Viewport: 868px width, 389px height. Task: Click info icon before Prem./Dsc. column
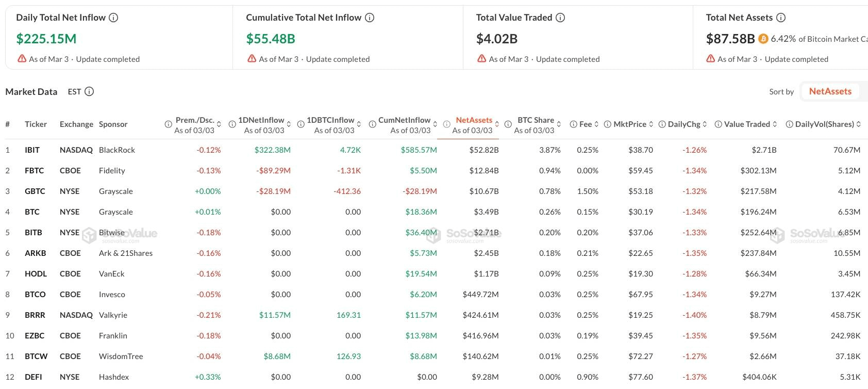click(168, 124)
